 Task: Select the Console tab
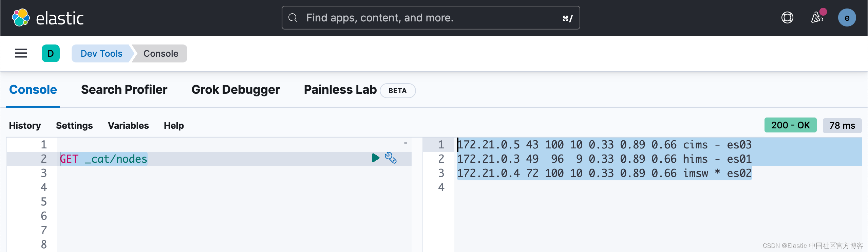pyautogui.click(x=33, y=90)
